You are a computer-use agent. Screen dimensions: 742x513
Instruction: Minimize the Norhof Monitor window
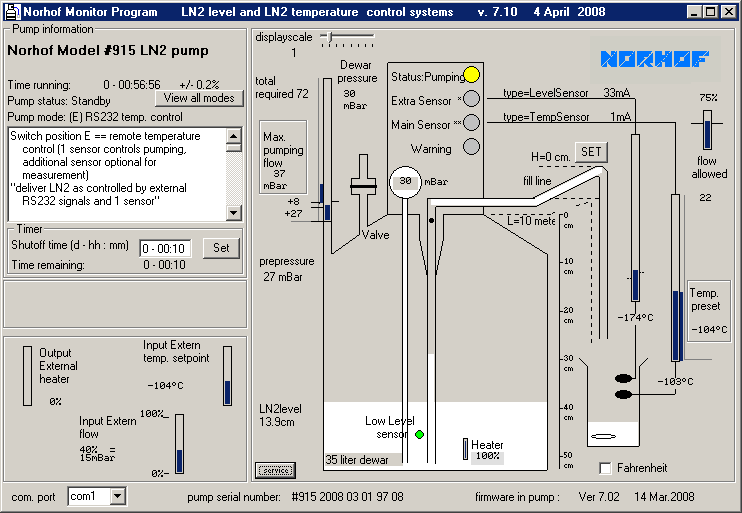[x=694, y=12]
